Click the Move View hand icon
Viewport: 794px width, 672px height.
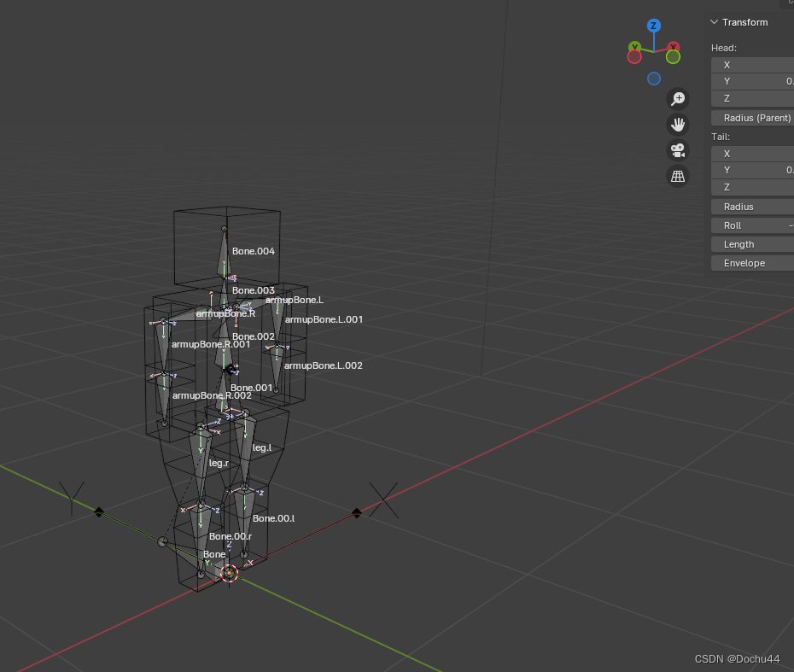tap(677, 124)
